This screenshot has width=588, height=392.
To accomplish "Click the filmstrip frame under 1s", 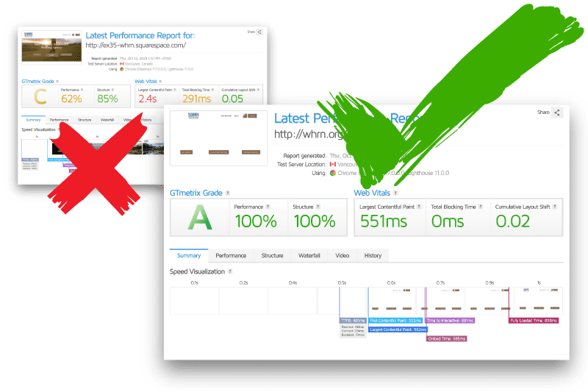I will coord(539,301).
